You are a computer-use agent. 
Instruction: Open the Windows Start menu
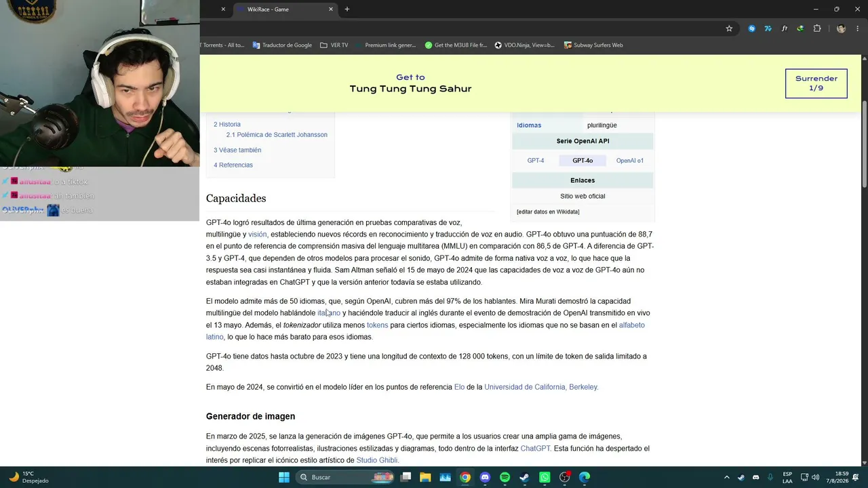284,477
